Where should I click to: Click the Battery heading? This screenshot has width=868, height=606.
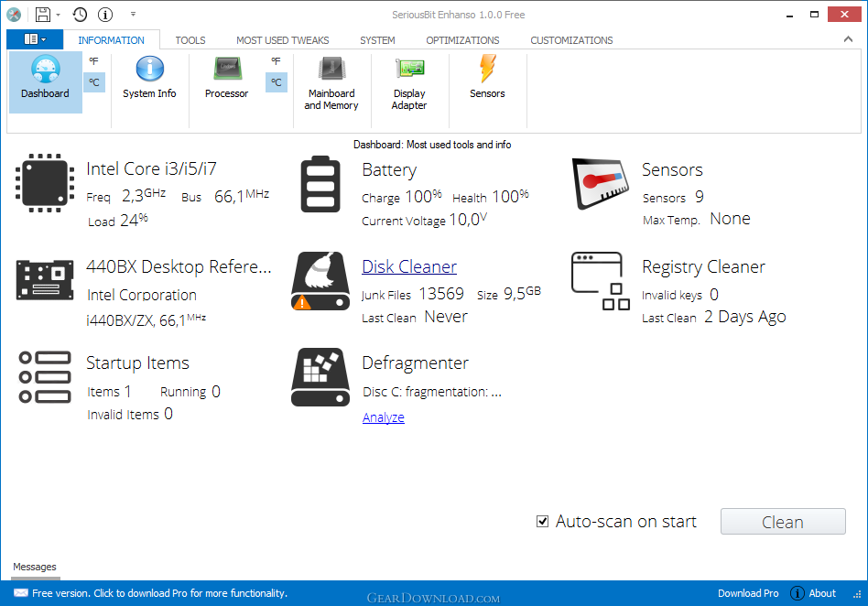(389, 170)
